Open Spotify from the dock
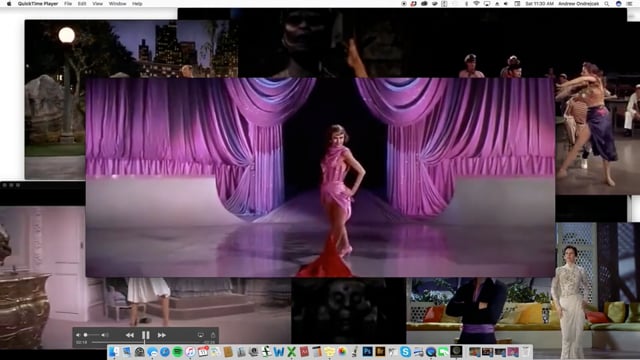 click(178, 351)
